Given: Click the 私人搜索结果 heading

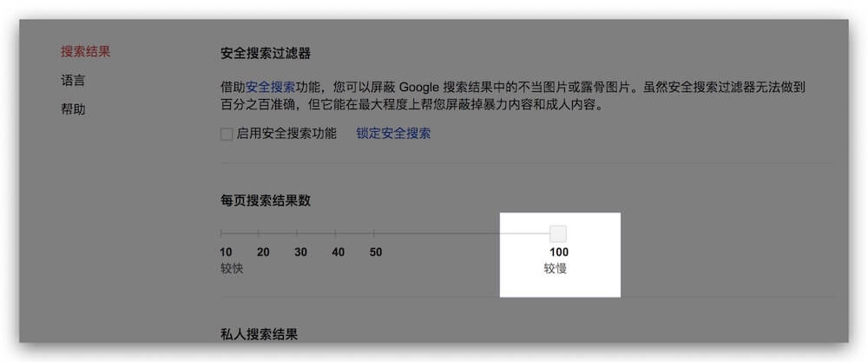Looking at the screenshot, I should pos(260,333).
